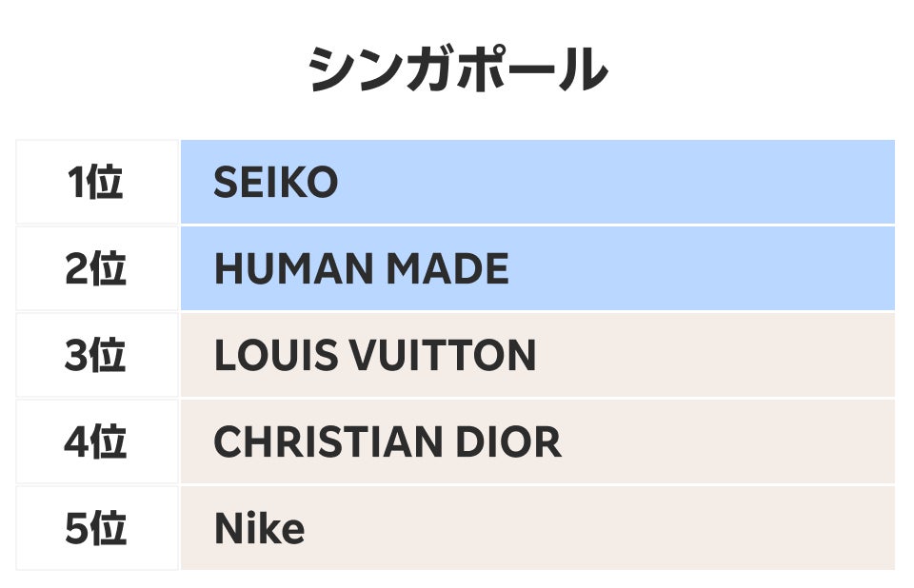Click the SEIKO text label
The height and width of the screenshot is (588, 914).
275,183
